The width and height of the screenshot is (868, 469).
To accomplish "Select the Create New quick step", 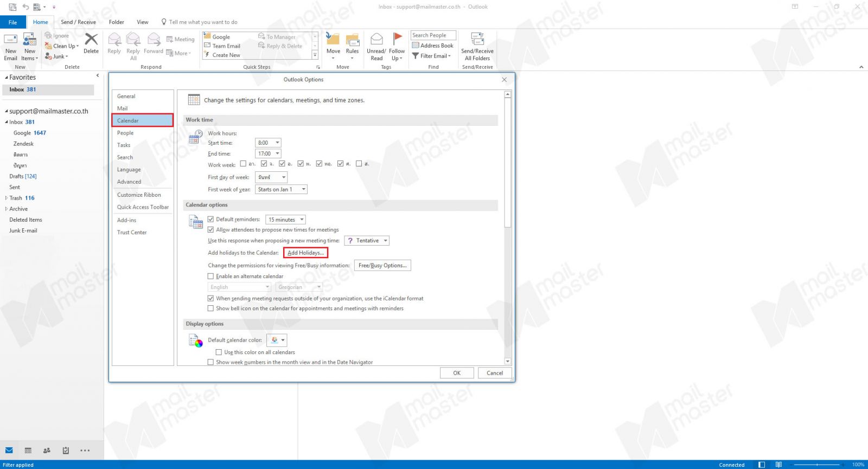I will (x=226, y=55).
